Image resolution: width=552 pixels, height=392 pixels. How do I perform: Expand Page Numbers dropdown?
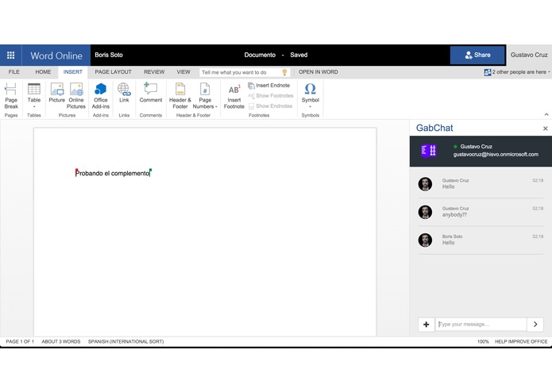(205, 96)
